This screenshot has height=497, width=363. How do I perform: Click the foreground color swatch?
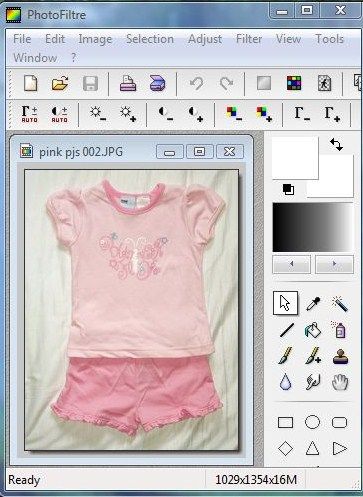(295, 158)
